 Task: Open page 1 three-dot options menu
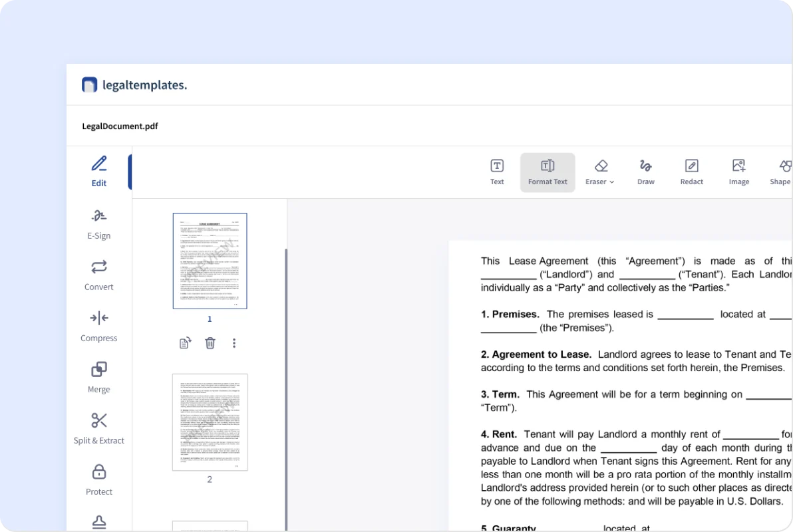point(234,342)
